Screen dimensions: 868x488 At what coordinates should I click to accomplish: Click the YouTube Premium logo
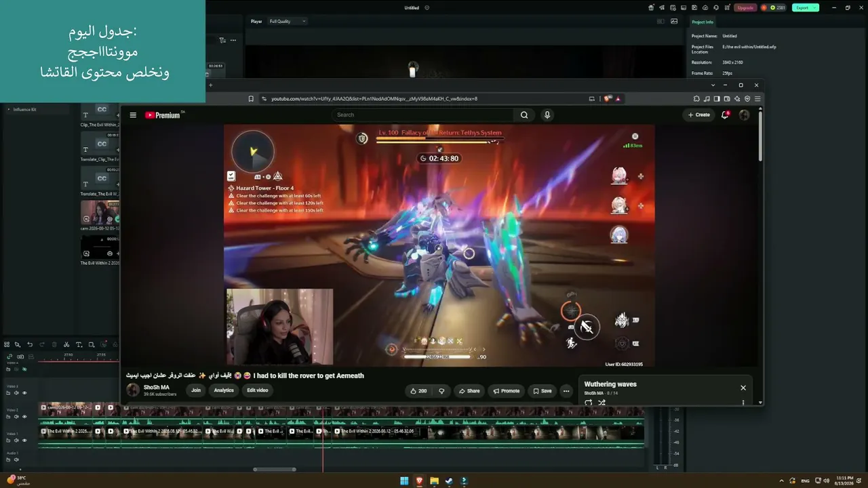coord(163,115)
